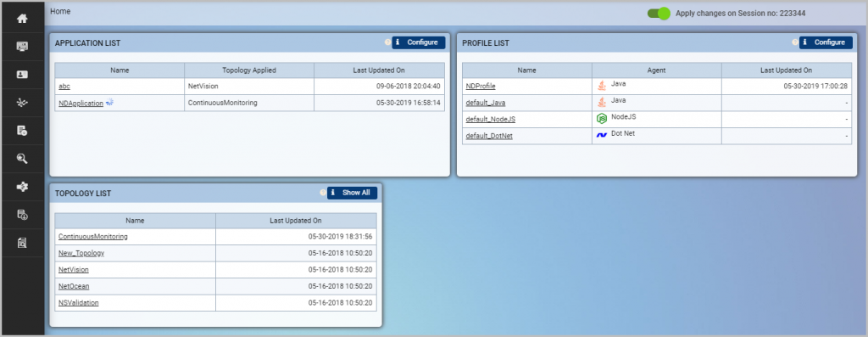The height and width of the screenshot is (337, 868).
Task: Open the NSValidation topology link
Action: [79, 303]
